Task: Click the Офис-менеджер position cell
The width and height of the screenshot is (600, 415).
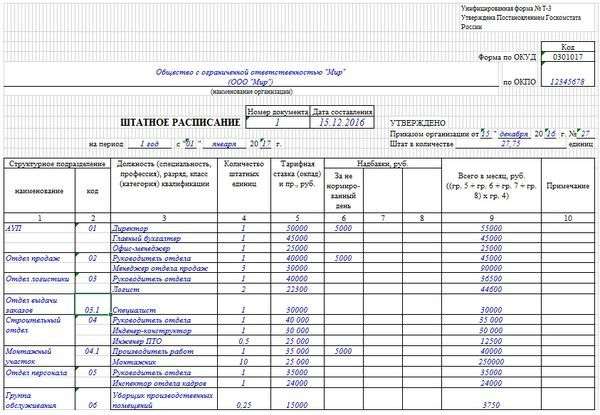Action: (164, 248)
